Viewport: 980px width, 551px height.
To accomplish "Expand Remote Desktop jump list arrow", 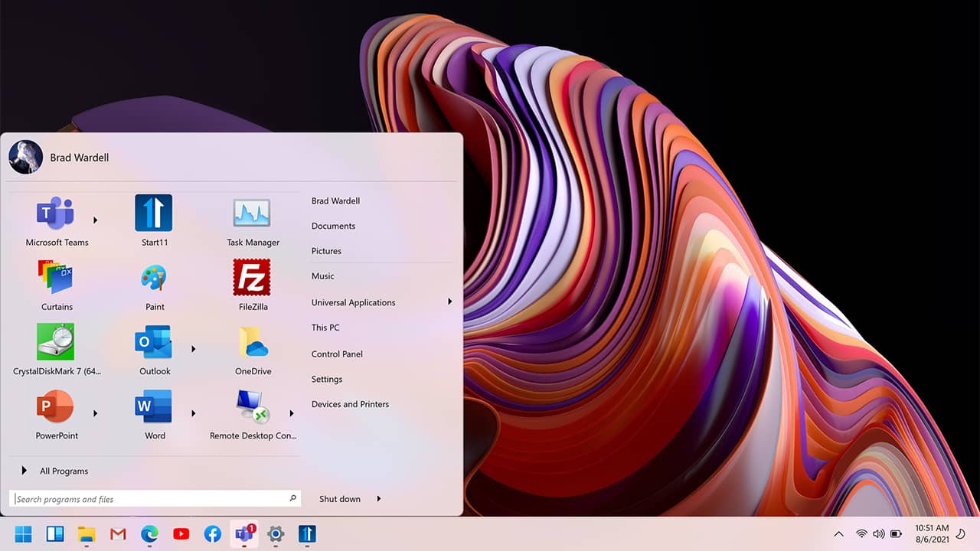I will click(x=292, y=413).
